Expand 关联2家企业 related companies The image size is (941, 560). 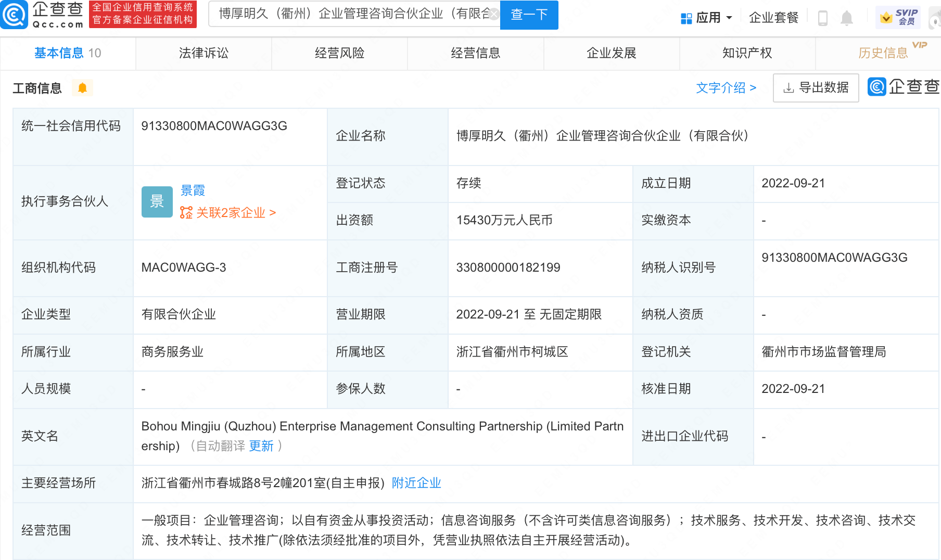235,213
